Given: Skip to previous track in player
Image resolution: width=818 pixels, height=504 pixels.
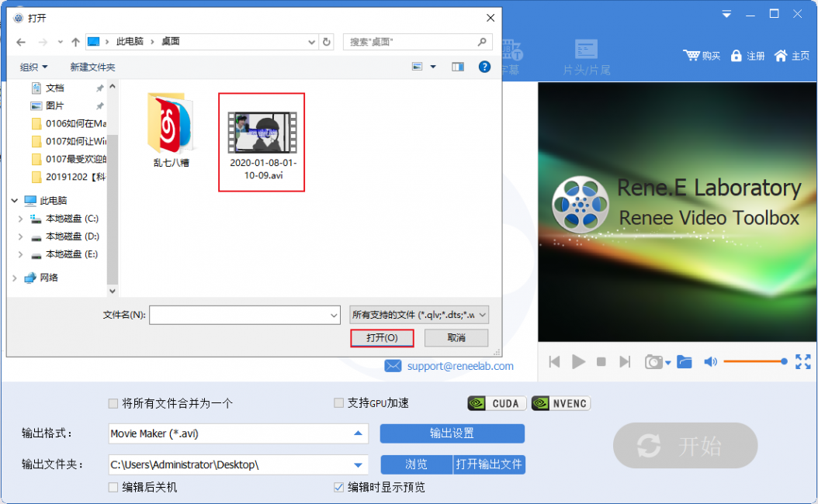Looking at the screenshot, I should coord(555,361).
